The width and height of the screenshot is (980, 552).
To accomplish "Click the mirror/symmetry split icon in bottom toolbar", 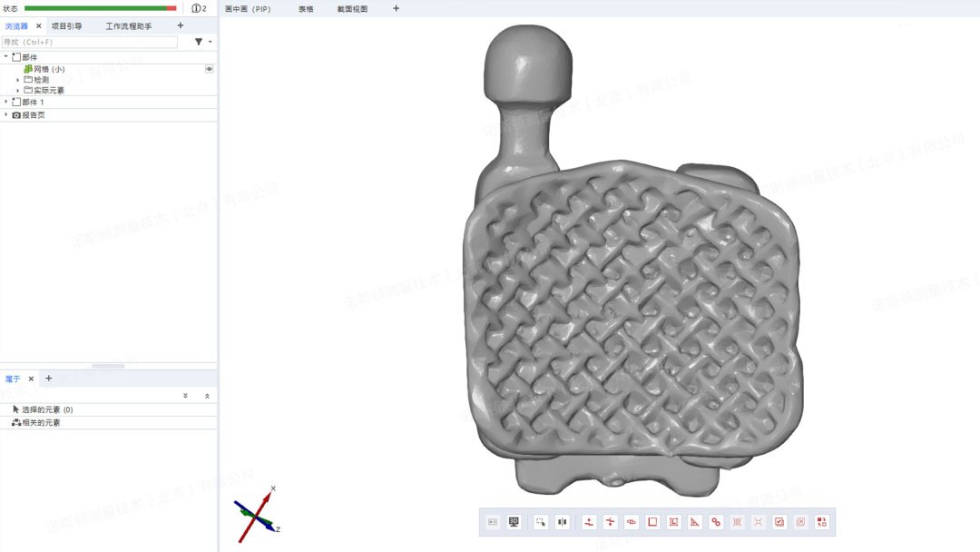I will [x=563, y=522].
